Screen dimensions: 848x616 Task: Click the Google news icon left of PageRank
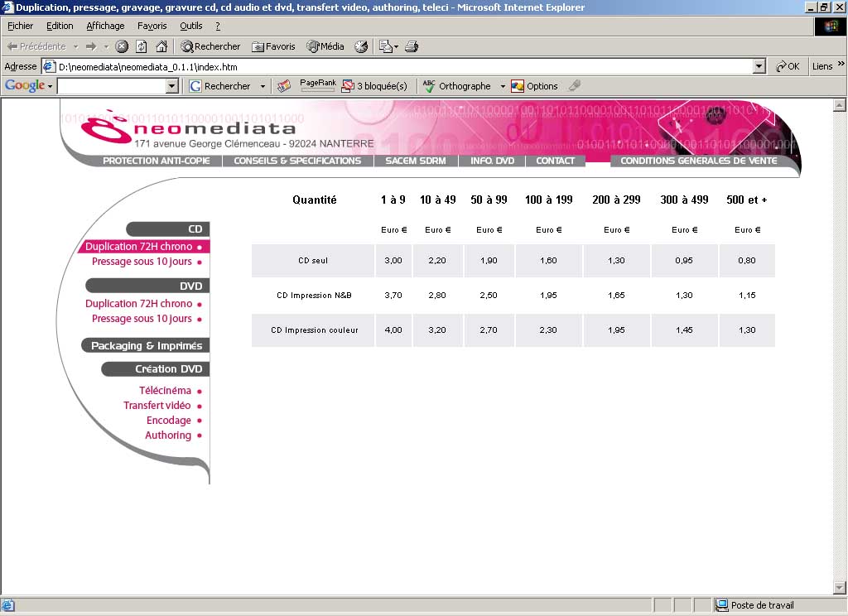[x=284, y=86]
